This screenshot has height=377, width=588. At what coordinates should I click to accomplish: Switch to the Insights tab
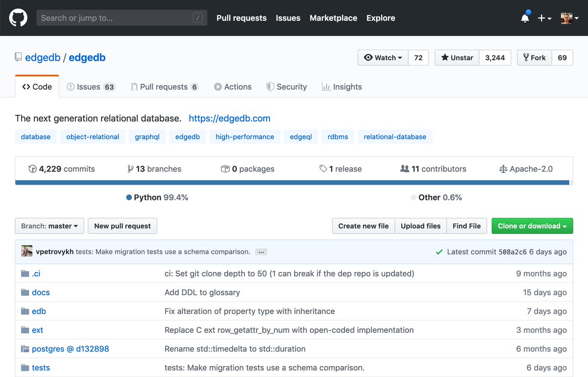(342, 87)
